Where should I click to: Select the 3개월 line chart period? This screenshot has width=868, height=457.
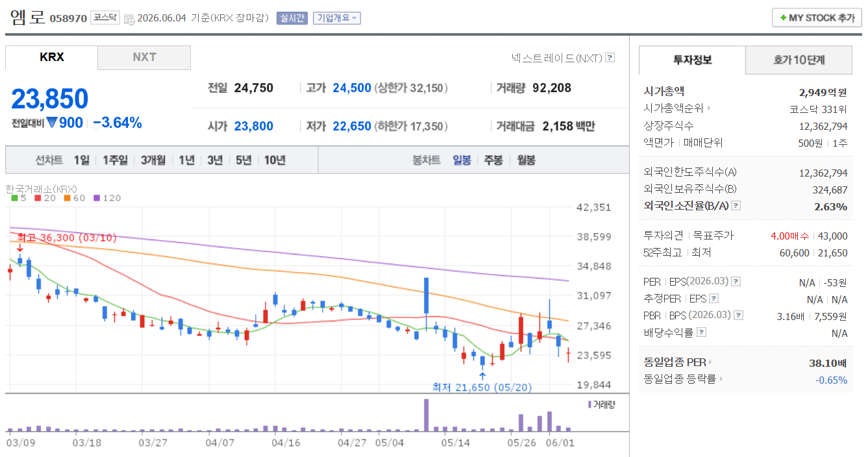point(153,160)
